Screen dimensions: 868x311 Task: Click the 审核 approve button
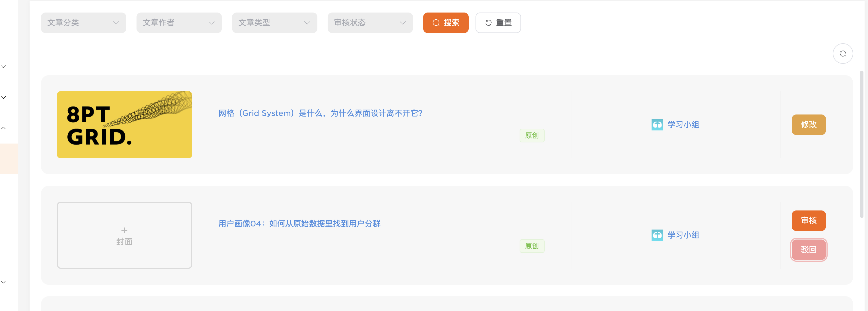pyautogui.click(x=808, y=221)
